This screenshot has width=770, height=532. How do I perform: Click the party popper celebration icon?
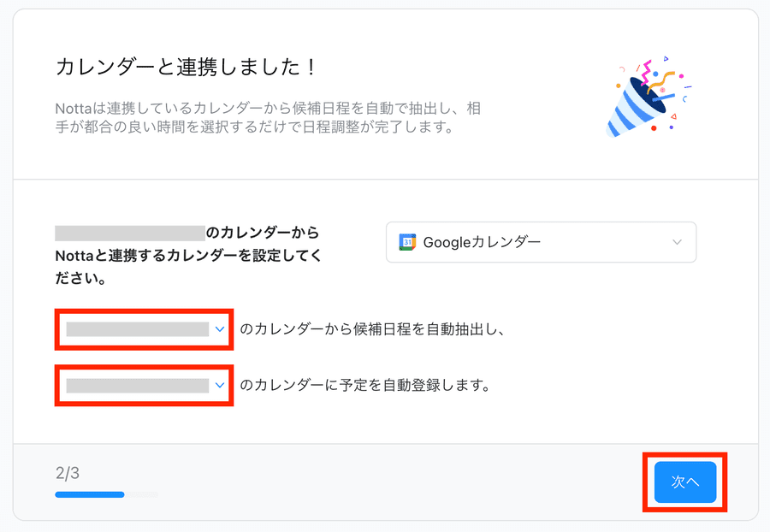[x=642, y=96]
